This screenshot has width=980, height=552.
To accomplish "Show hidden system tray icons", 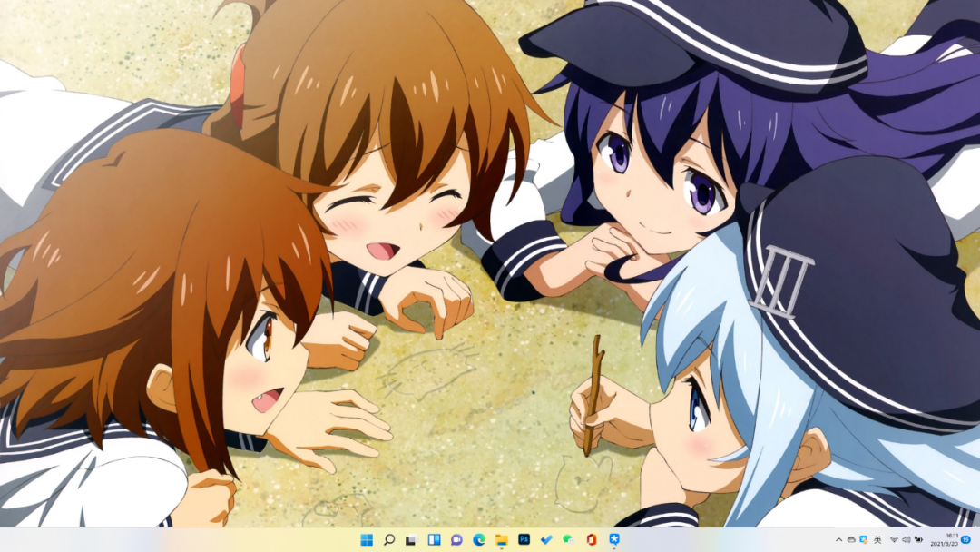I will click(838, 539).
